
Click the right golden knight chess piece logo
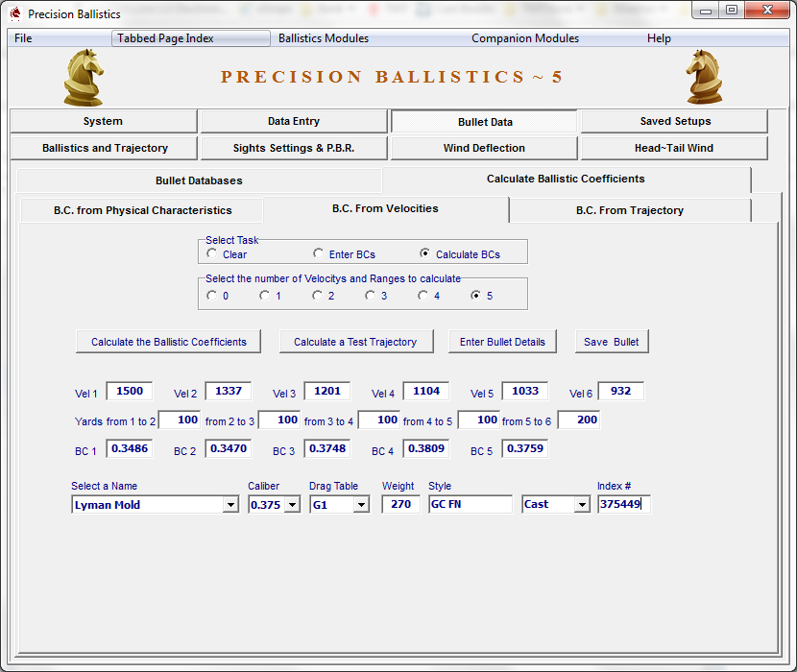pos(705,77)
